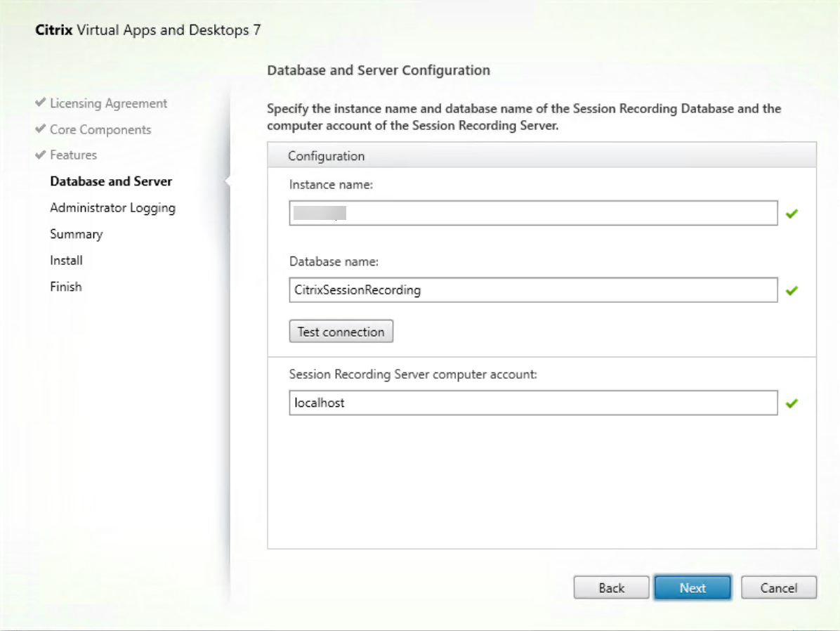Click Test connection for the database
840x631 pixels.
[x=341, y=331]
